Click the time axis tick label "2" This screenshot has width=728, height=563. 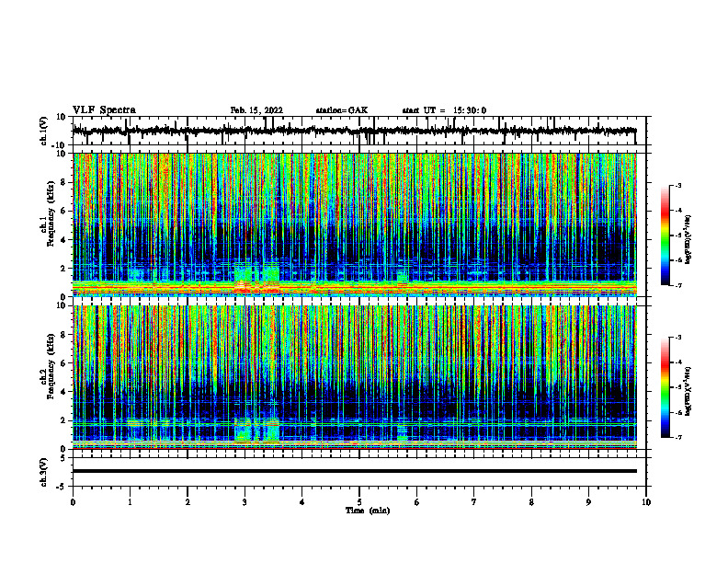pyautogui.click(x=188, y=502)
